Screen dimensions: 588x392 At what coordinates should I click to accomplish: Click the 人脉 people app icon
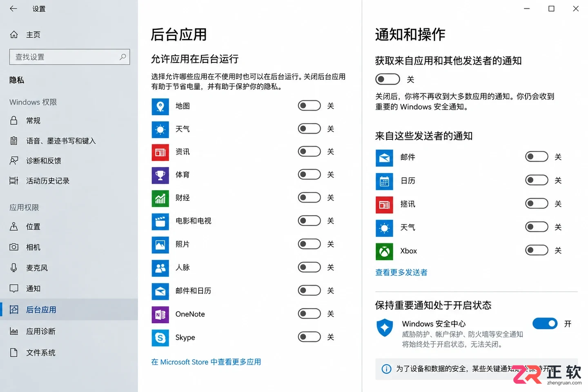(x=160, y=268)
